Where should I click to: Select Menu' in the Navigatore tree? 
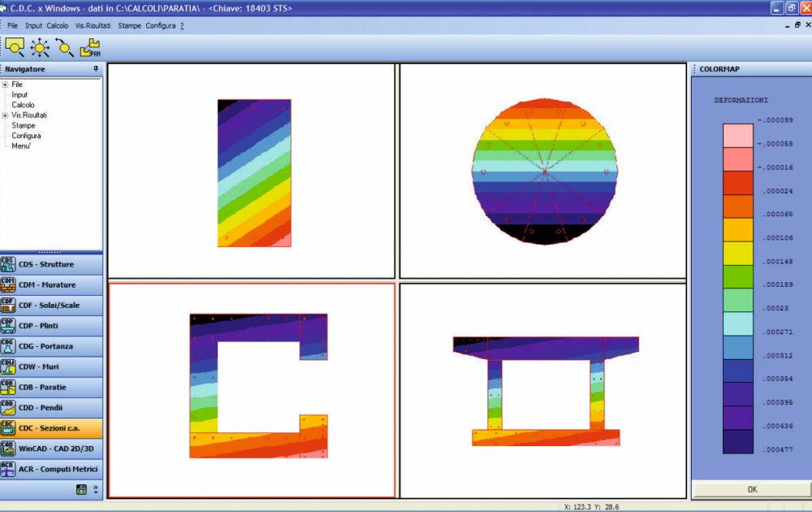[x=21, y=146]
